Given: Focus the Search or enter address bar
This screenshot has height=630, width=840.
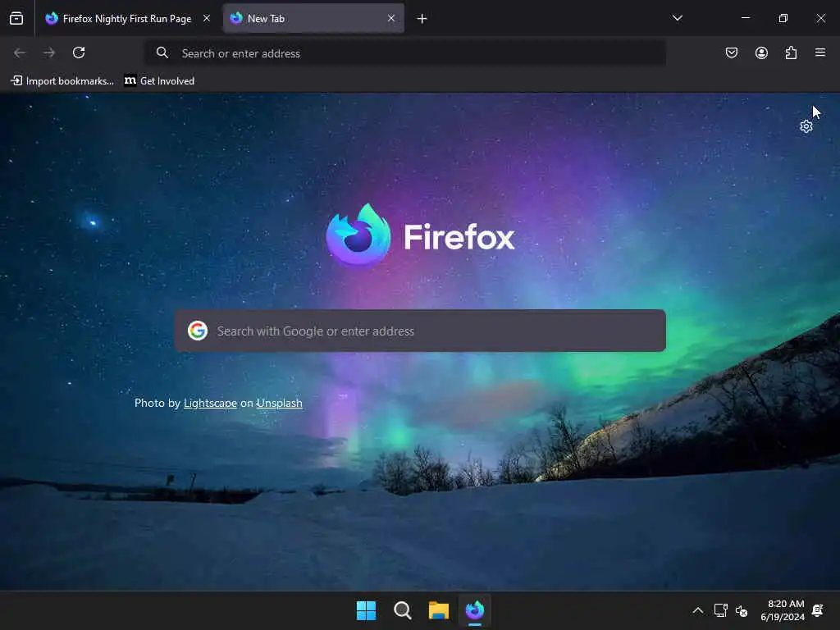Looking at the screenshot, I should [405, 53].
